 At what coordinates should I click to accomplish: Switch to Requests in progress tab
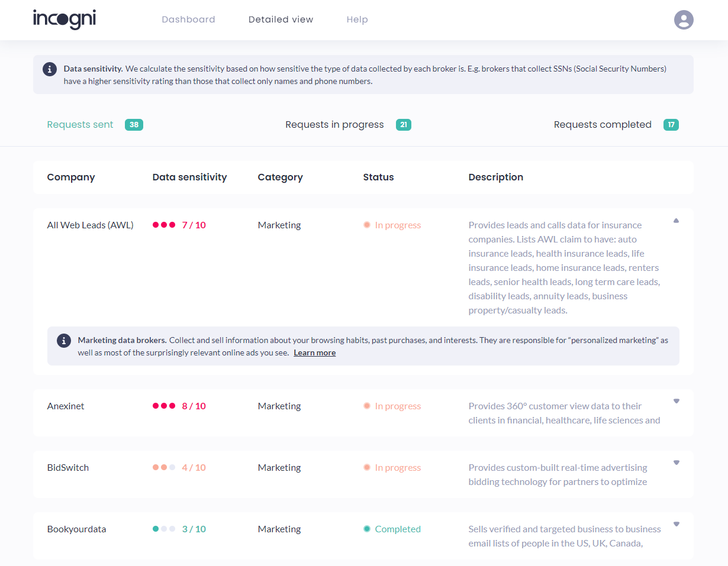pos(334,125)
